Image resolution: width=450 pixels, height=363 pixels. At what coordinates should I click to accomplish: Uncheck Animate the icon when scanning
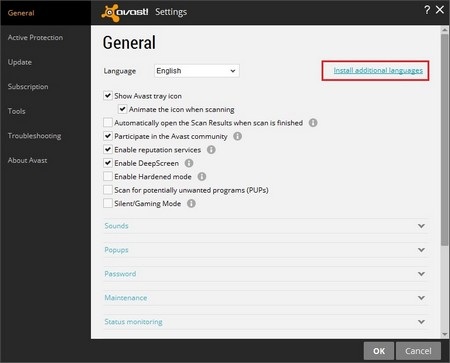tap(122, 109)
